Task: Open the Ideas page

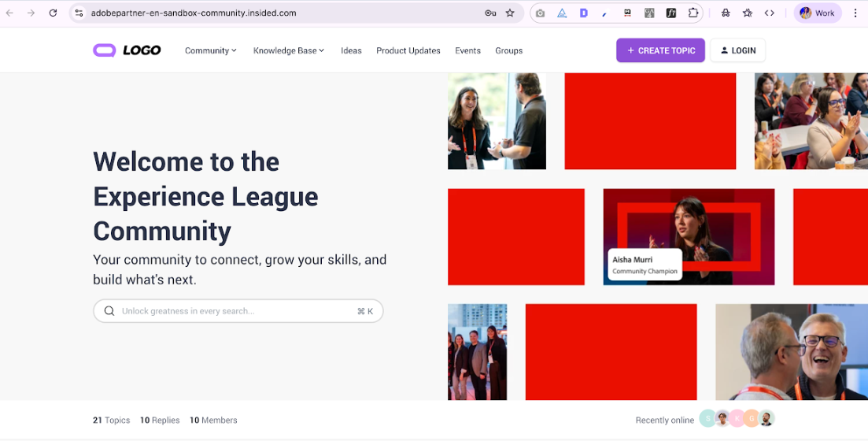Action: (351, 50)
